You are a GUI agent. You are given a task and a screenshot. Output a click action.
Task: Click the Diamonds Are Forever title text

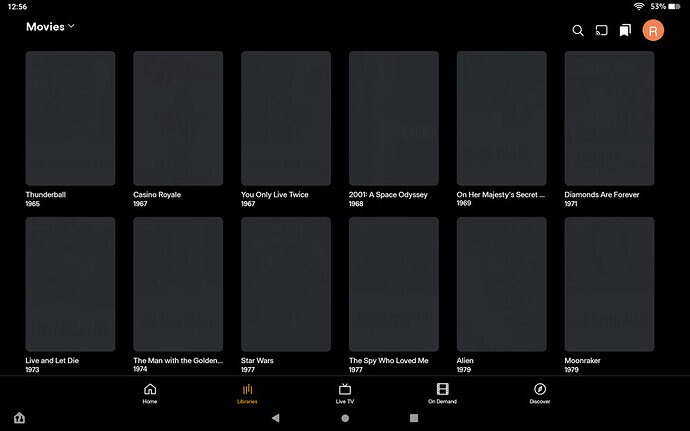602,195
